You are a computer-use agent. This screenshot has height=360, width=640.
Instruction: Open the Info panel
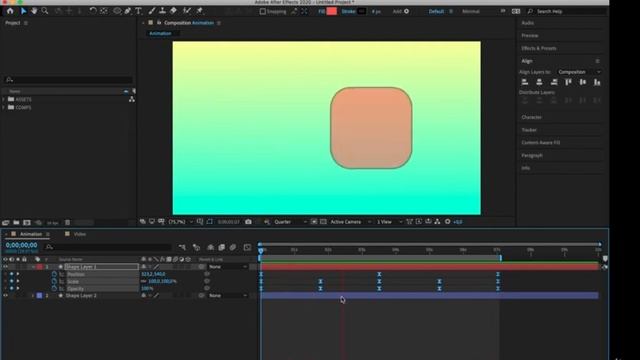(x=525, y=168)
